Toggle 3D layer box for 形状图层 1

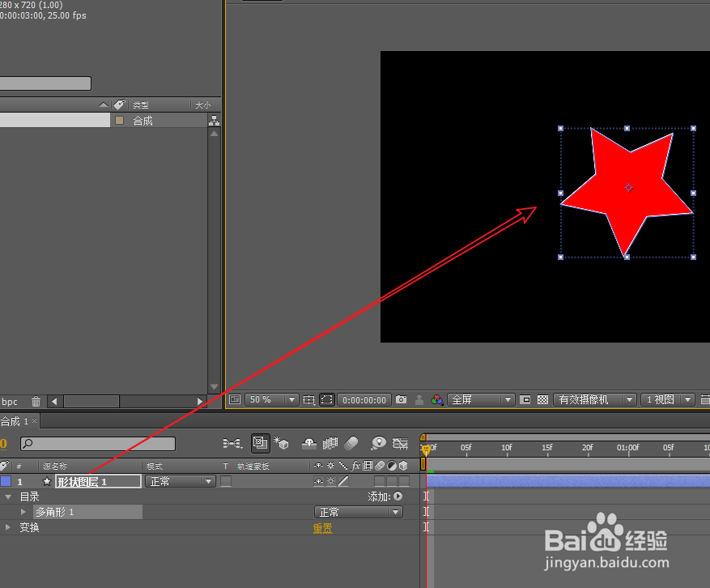click(x=404, y=481)
